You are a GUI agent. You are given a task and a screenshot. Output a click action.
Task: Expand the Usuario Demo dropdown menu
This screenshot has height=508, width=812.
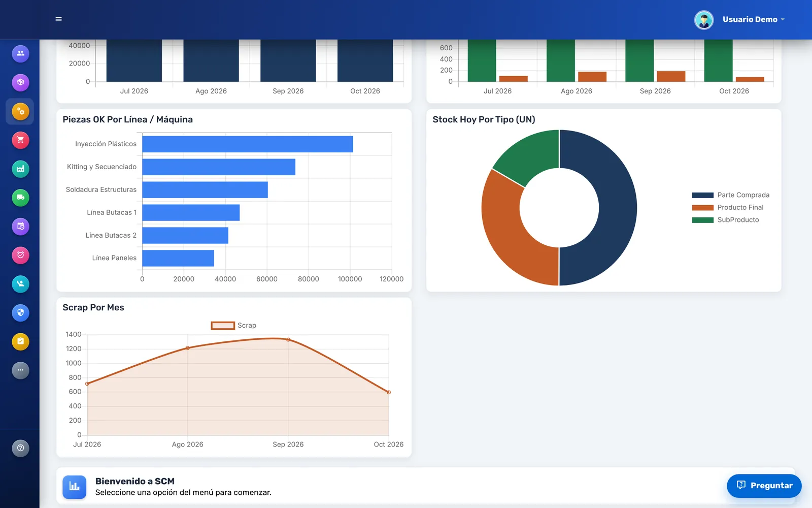pos(754,19)
